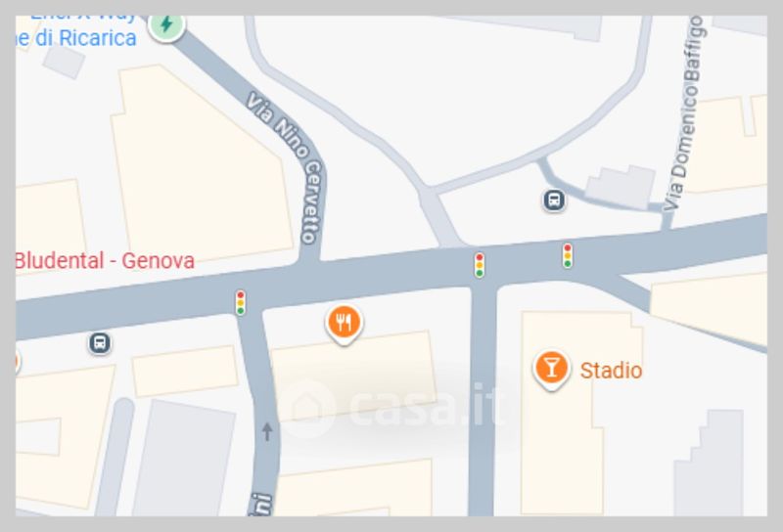Select the small grey building beside northern bus stop
The image size is (783, 532).
coord(621,187)
